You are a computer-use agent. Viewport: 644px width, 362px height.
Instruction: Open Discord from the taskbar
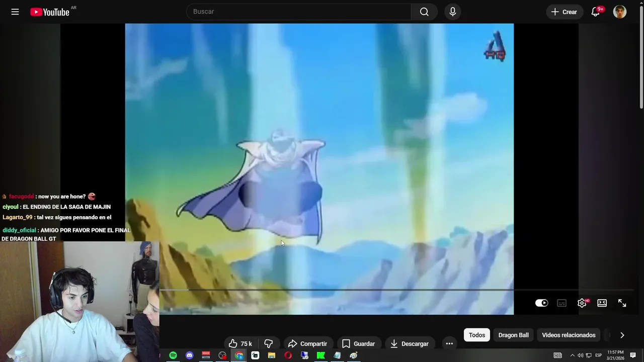click(x=190, y=355)
